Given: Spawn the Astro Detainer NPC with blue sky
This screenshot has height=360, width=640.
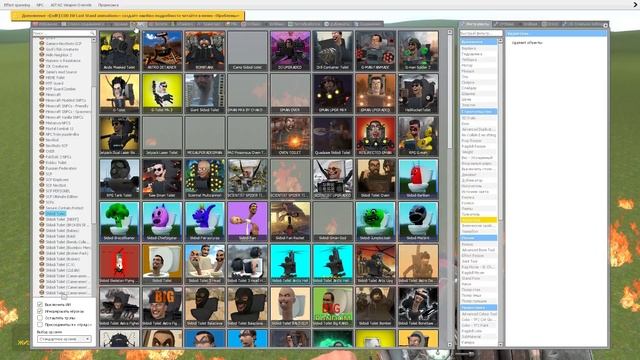Looking at the screenshot, I should tap(162, 51).
